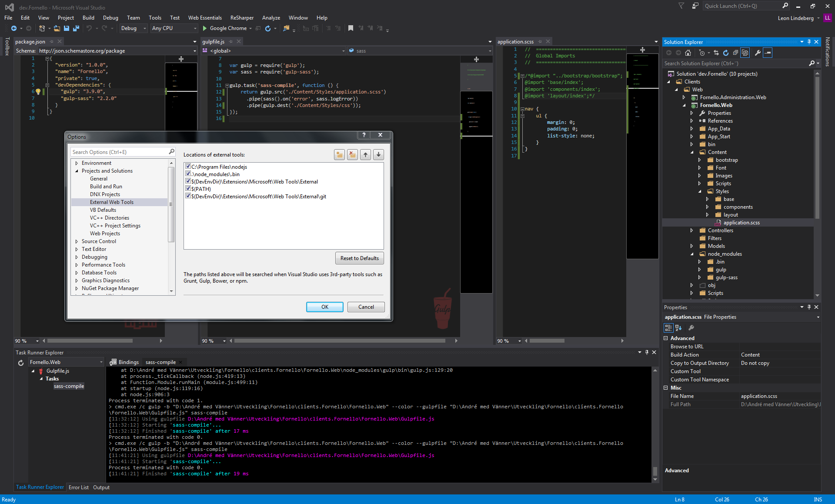Toggle the $(PATH) checkbox
The width and height of the screenshot is (835, 504).
click(188, 189)
